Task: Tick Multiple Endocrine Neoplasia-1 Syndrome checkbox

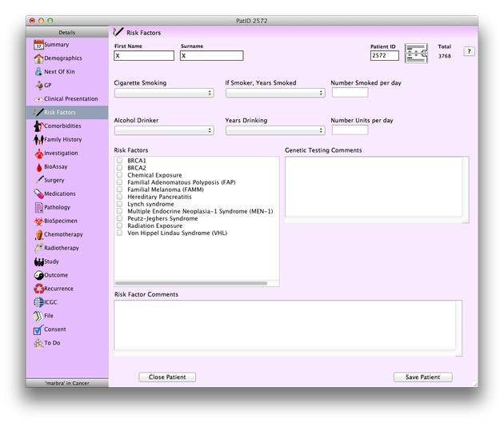Action: point(119,211)
